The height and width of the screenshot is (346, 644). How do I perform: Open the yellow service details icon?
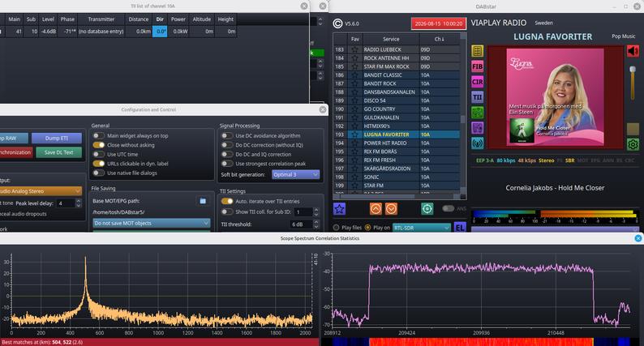[477, 51]
